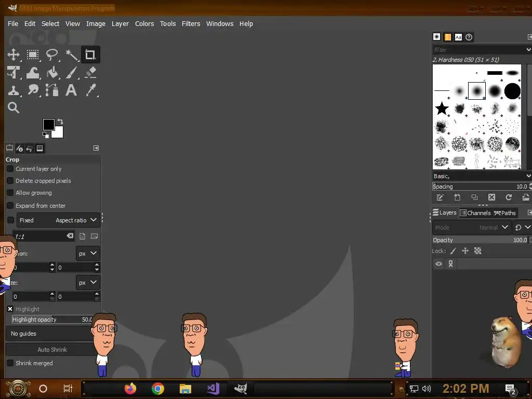
Task: Click the background white color swatch
Action: click(x=58, y=132)
